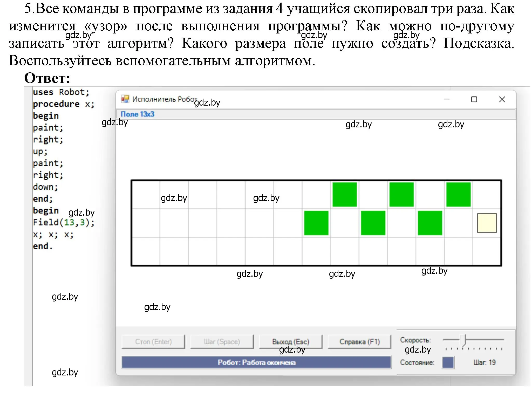Click the Стоп (Enter) button
The height and width of the screenshot is (398, 532).
(x=153, y=342)
